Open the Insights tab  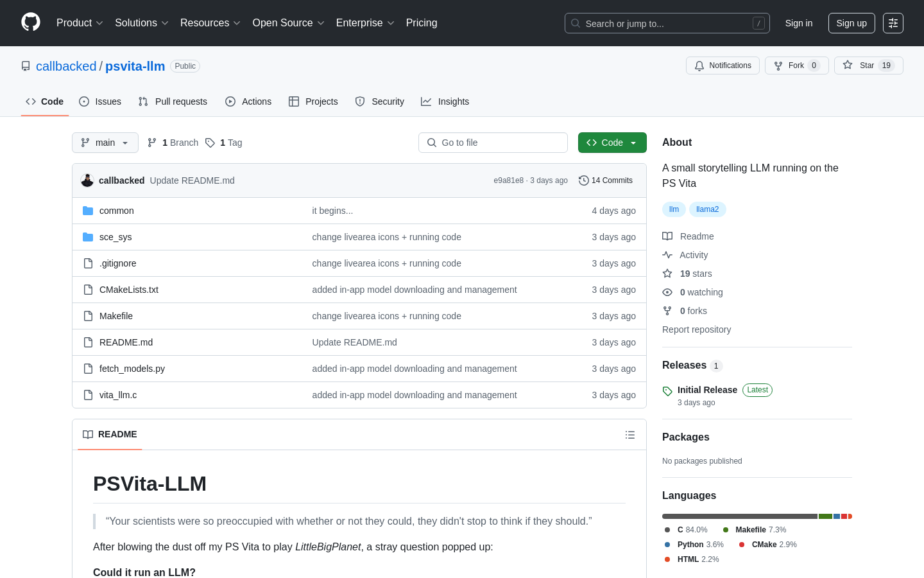pos(445,101)
